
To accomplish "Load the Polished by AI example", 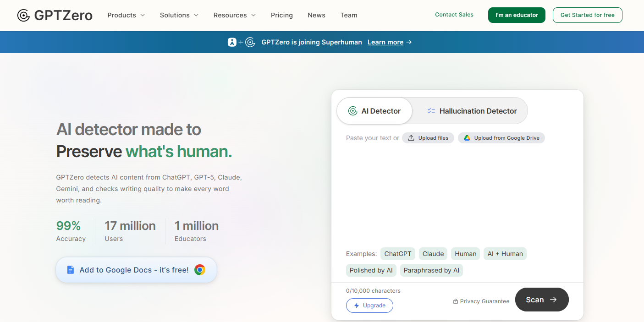I will [x=371, y=270].
